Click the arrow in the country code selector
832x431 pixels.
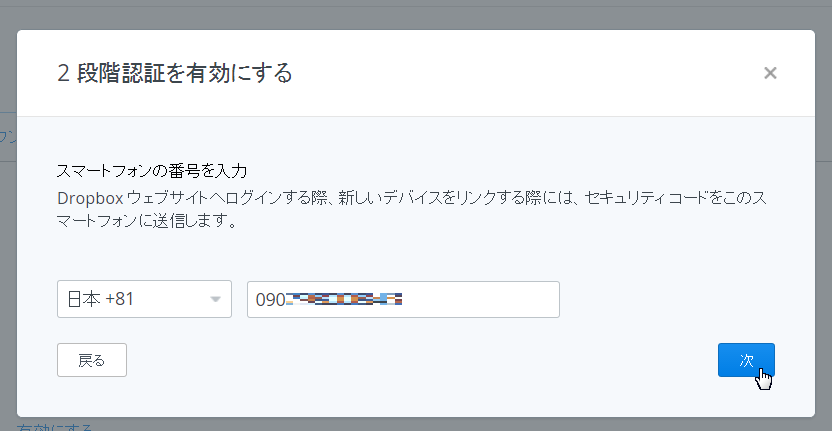215,299
